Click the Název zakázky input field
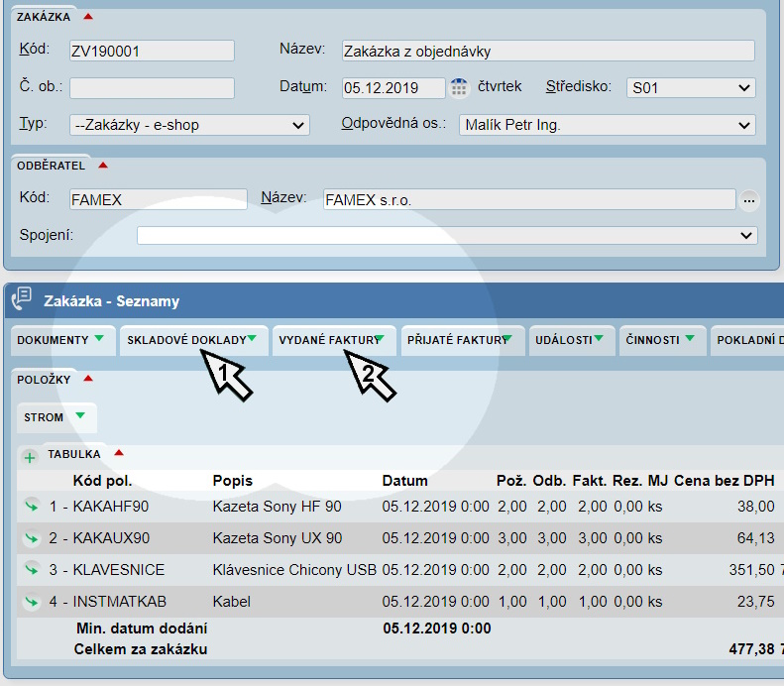This screenshot has height=686, width=784. [x=547, y=52]
